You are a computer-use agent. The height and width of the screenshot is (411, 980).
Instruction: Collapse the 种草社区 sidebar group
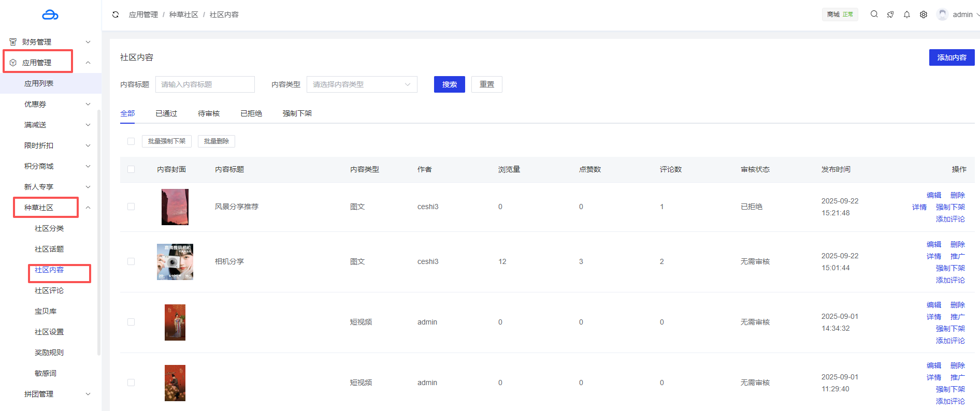[x=88, y=208]
